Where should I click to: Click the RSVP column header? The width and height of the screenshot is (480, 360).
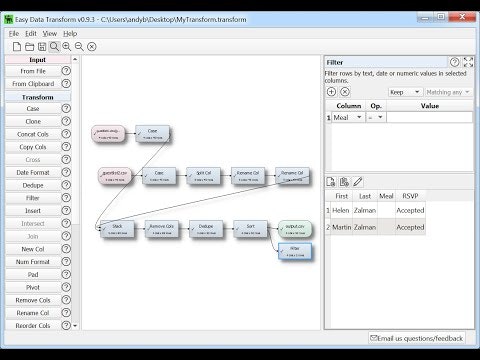(x=410, y=196)
